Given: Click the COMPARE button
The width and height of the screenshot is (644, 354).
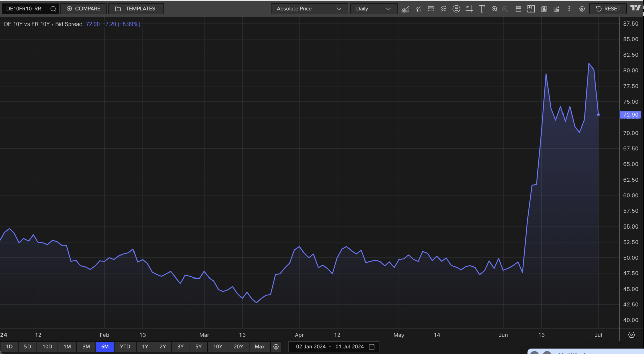Looking at the screenshot, I should pos(84,9).
